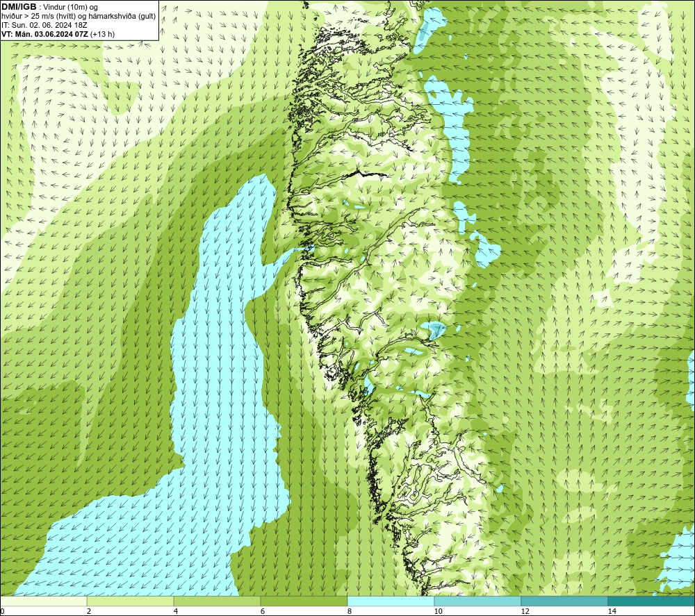Click the 4–6 green scale segment
The width and height of the screenshot is (695, 616).
pyautogui.click(x=217, y=601)
